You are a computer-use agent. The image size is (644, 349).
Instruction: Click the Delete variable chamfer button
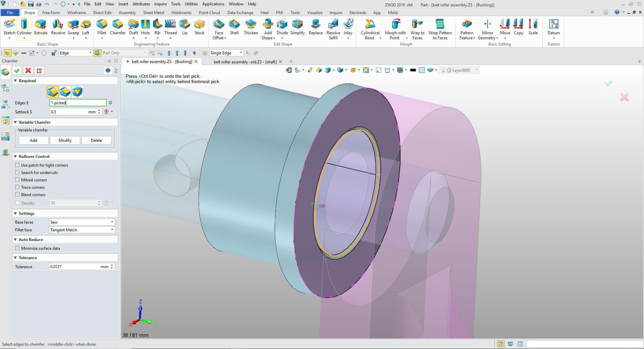(96, 140)
